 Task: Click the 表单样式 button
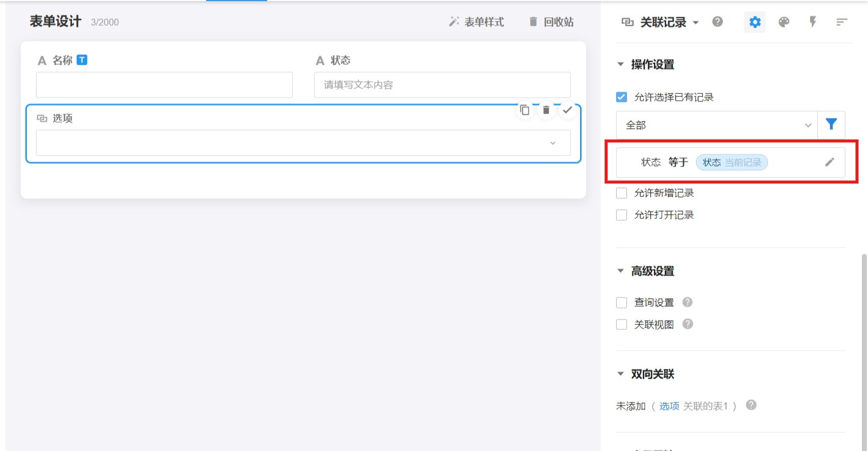tap(476, 23)
